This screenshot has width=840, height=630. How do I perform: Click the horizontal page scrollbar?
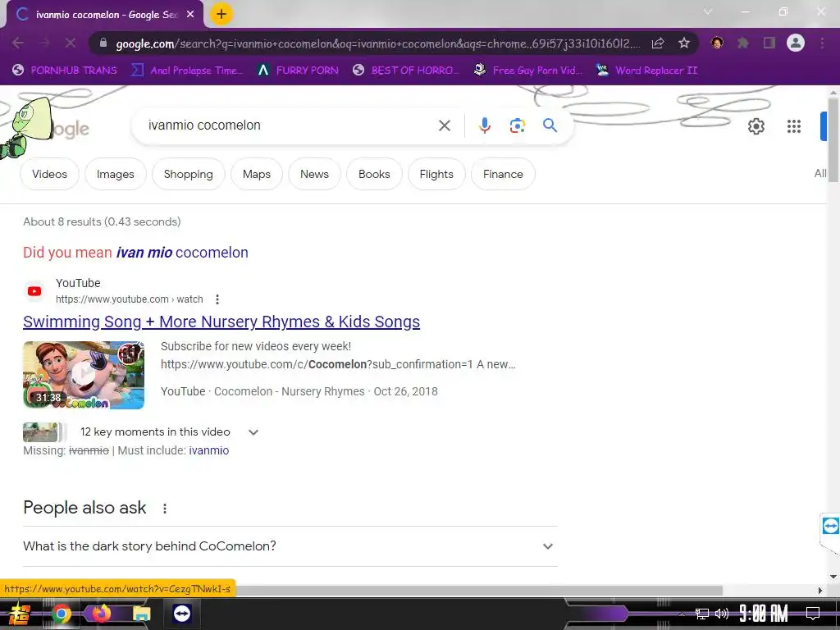pos(479,591)
